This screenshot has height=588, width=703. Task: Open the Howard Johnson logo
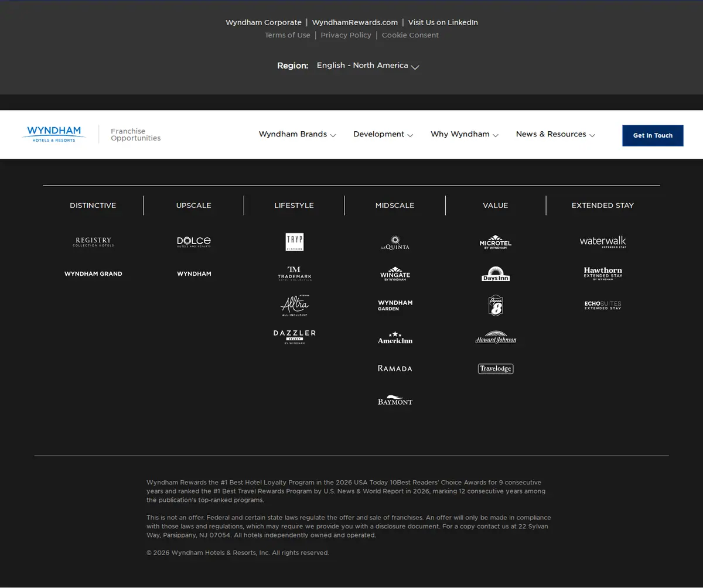496,337
